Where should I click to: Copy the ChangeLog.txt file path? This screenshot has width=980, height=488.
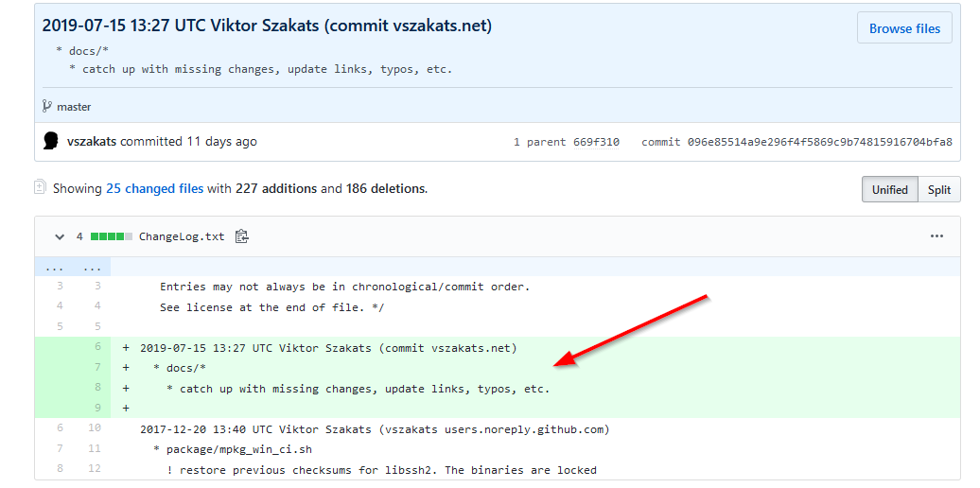tap(241, 236)
